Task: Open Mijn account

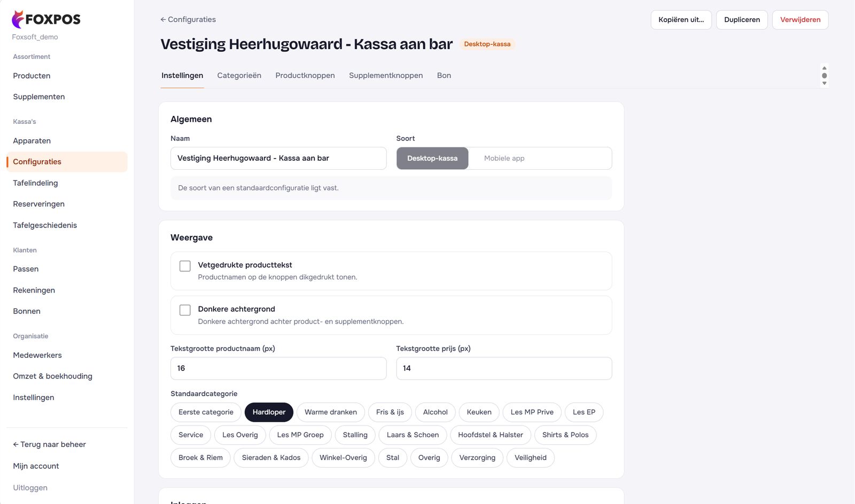Action: point(36,466)
